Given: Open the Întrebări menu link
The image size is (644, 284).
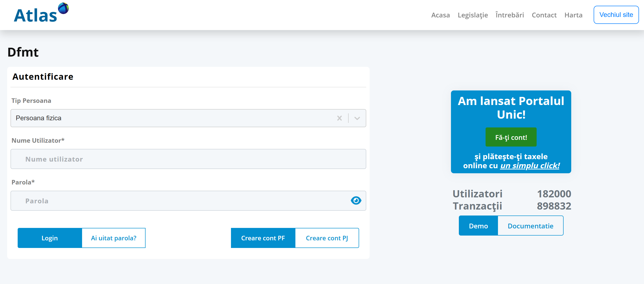Looking at the screenshot, I should pyautogui.click(x=509, y=15).
